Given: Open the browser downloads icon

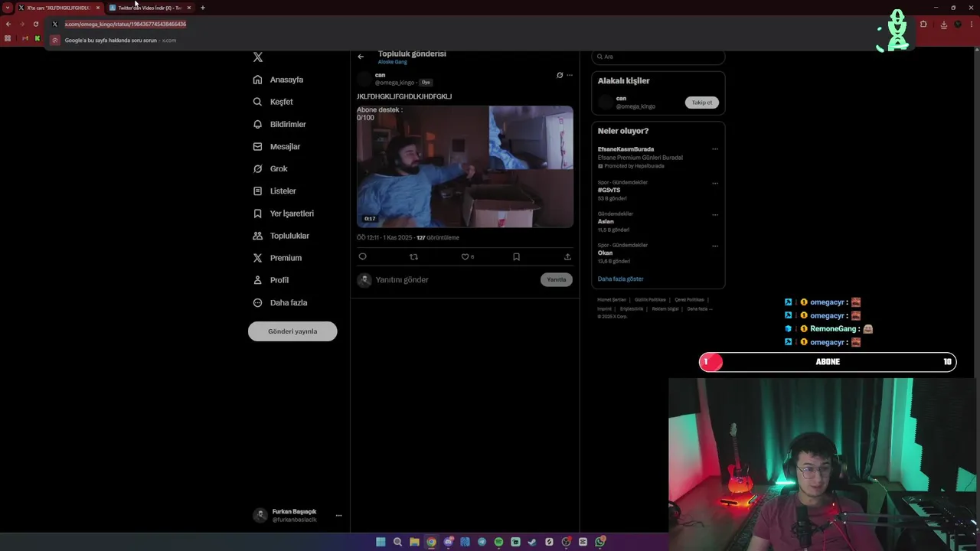Looking at the screenshot, I should pyautogui.click(x=944, y=24).
